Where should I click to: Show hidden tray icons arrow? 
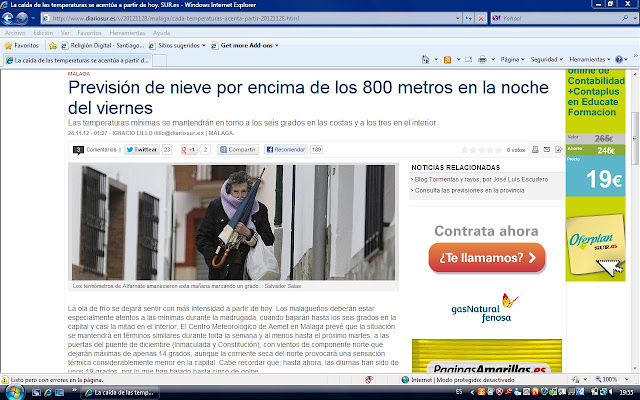472,393
